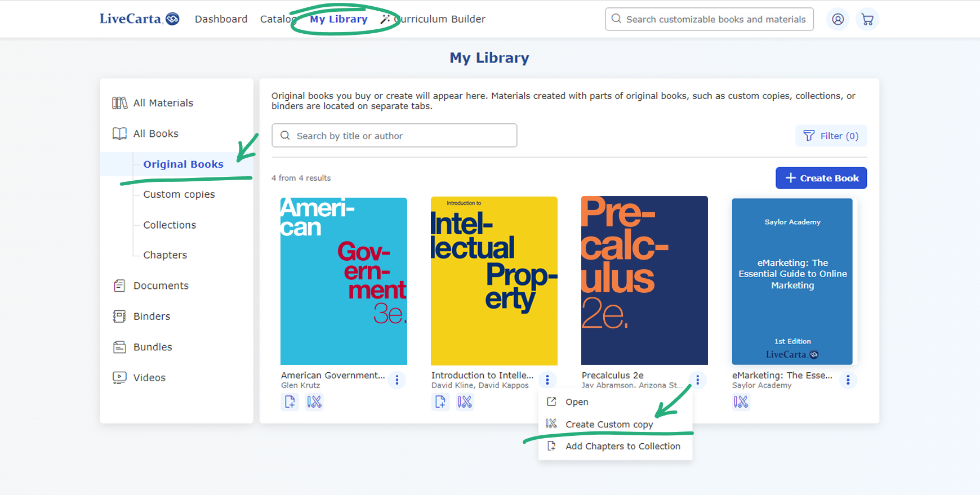Toggle more options menu for Precalculus 2e

pos(698,380)
